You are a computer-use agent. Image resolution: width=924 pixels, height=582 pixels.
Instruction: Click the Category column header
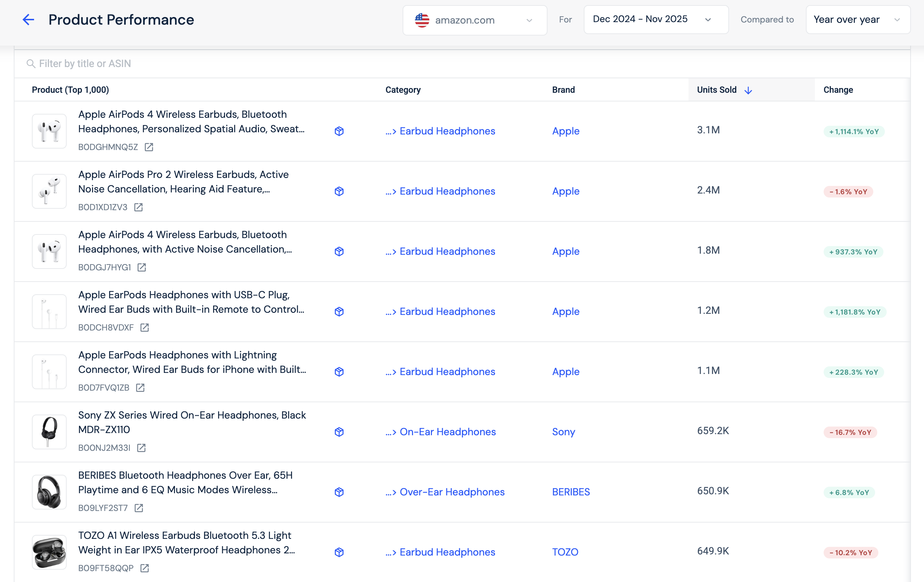click(403, 90)
